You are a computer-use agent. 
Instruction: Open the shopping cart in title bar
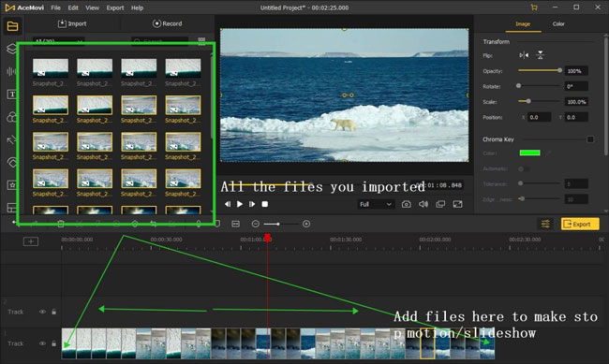pos(534,7)
